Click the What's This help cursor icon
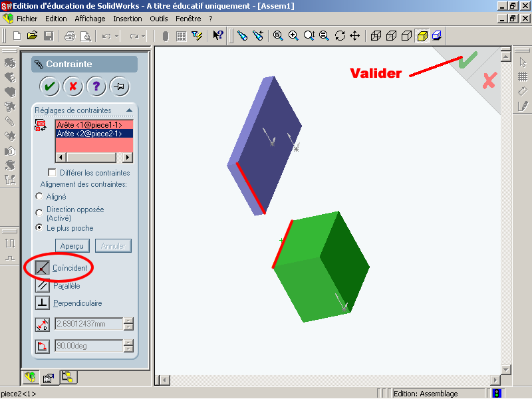 [x=218, y=35]
